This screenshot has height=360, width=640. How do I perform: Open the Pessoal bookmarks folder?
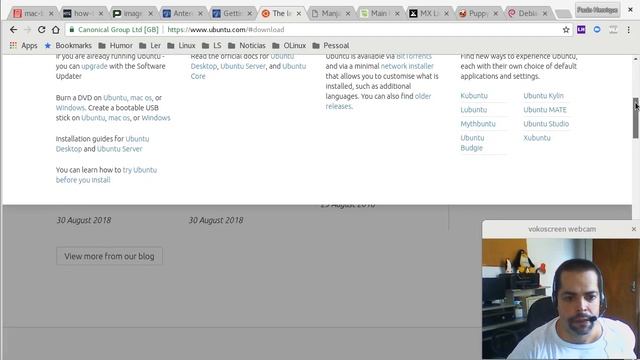[x=331, y=45]
